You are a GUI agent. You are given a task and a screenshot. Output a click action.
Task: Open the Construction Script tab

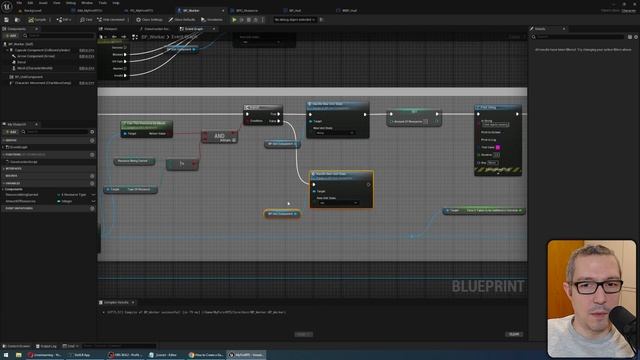156,29
